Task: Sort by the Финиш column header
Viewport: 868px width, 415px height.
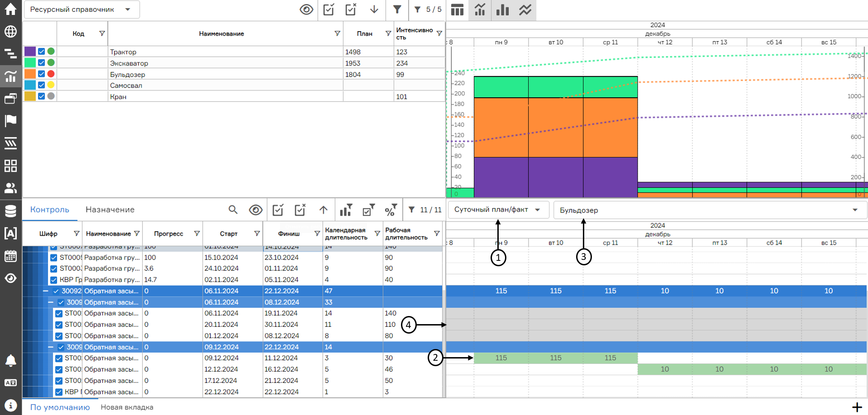Action: (289, 234)
